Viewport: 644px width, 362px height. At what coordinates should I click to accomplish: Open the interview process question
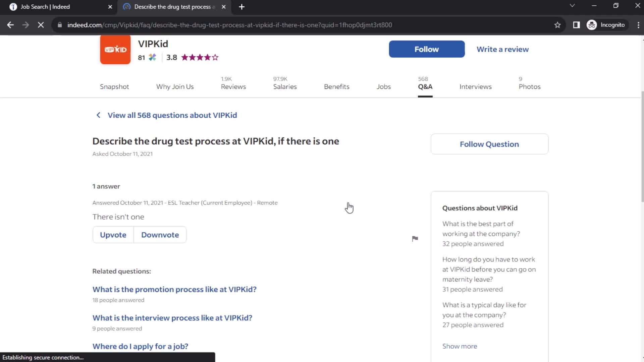[172, 318]
